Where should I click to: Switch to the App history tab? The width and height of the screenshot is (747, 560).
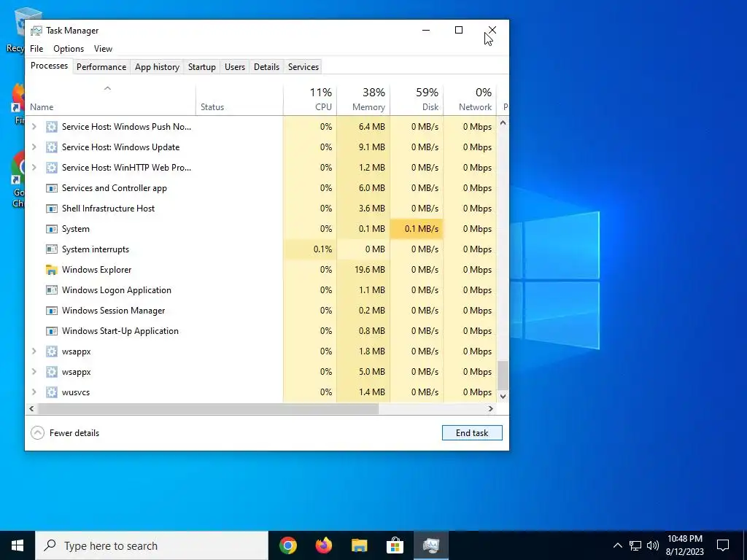tap(158, 67)
